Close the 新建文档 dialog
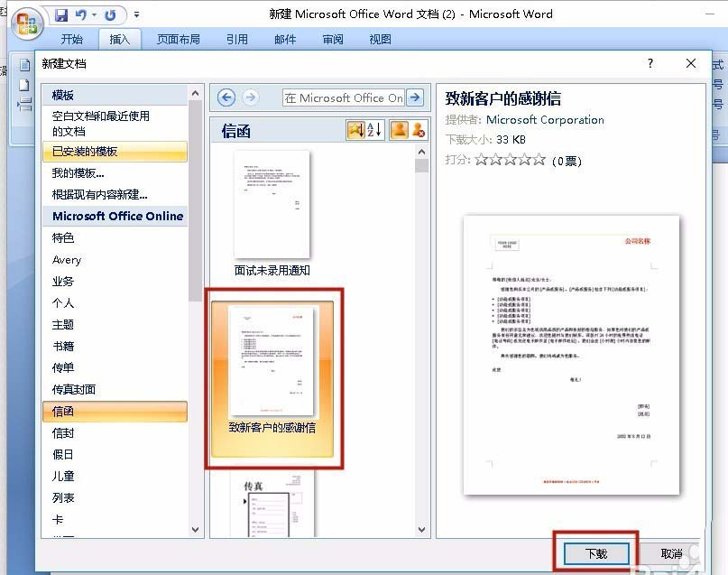Image resolution: width=728 pixels, height=575 pixels. click(x=691, y=63)
